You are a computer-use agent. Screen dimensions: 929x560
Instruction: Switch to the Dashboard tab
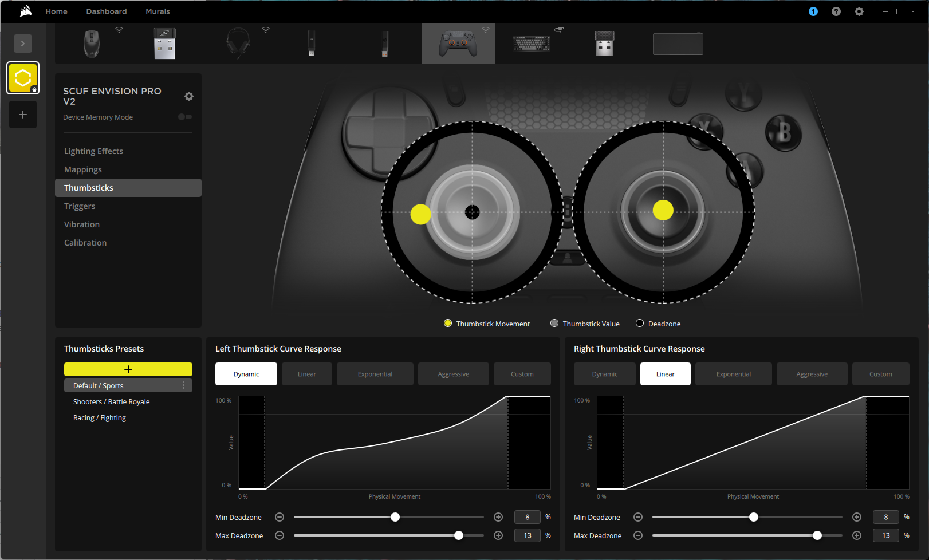107,11
